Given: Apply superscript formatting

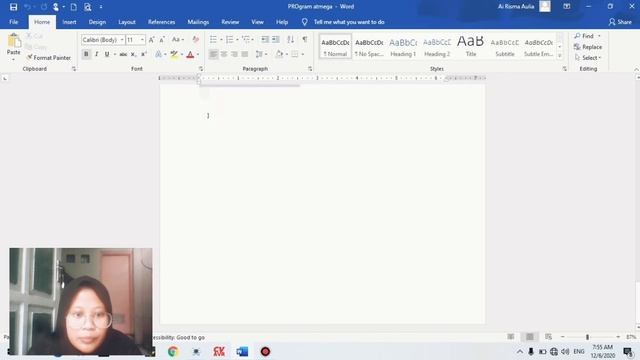Looking at the screenshot, I should [x=144, y=54].
